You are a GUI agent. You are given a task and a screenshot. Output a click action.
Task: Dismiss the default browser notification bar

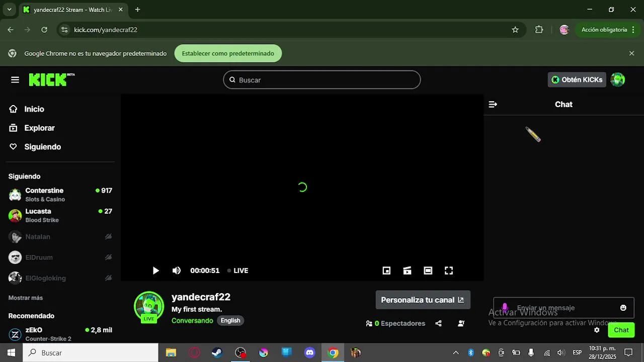click(632, 53)
